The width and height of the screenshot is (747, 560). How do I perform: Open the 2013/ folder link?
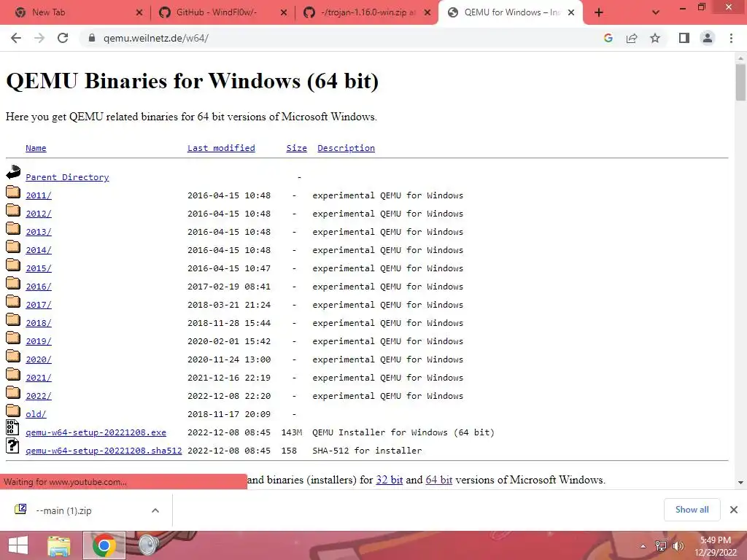pos(39,232)
